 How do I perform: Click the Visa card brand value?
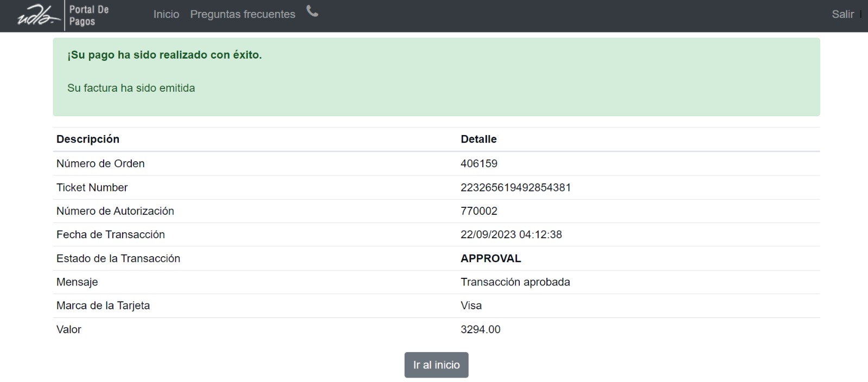click(471, 305)
